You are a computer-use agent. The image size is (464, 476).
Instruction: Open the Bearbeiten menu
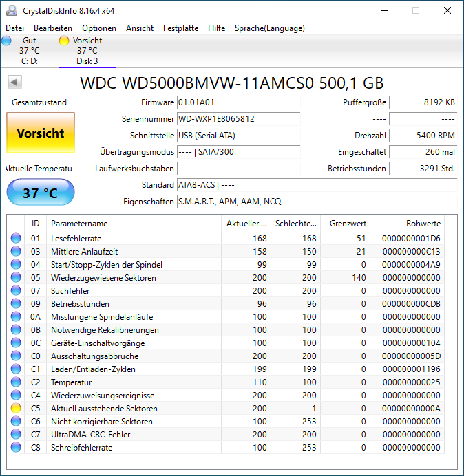point(53,28)
